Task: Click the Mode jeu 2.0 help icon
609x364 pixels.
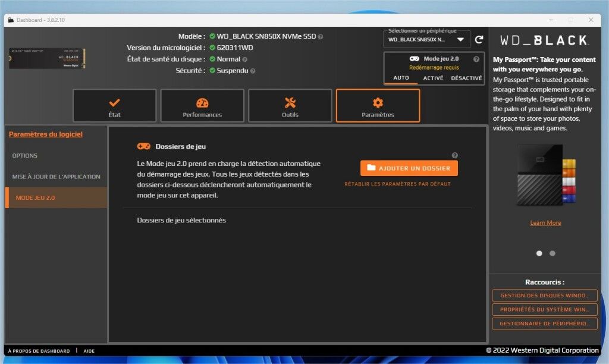Action: [x=476, y=59]
